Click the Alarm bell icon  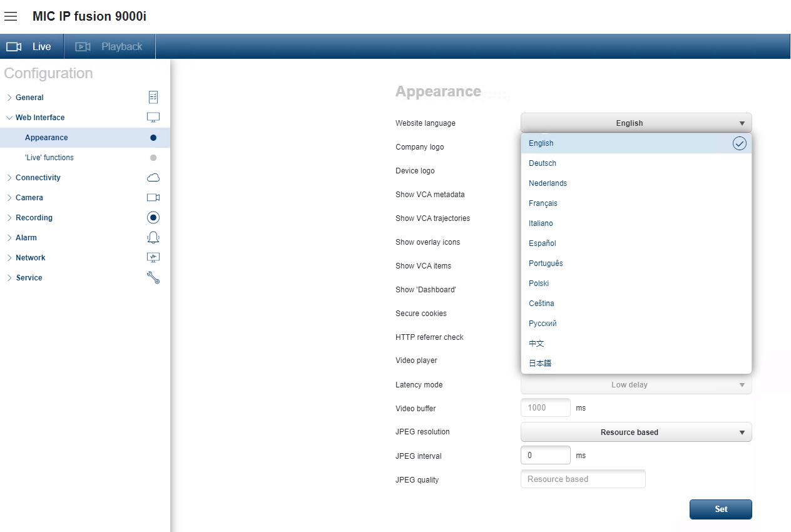pyautogui.click(x=153, y=237)
